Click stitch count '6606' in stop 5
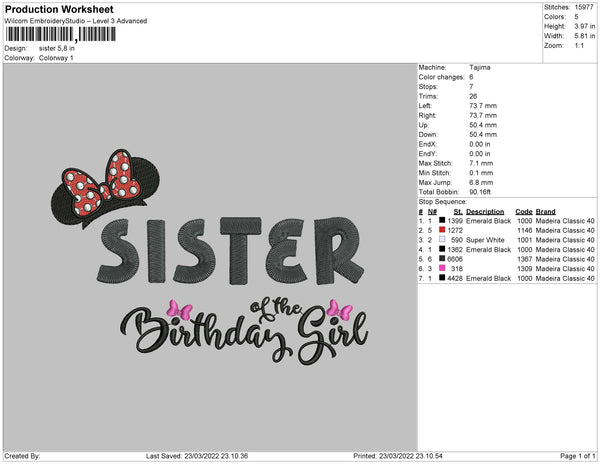Screen dimensions: 600x464 (455, 259)
